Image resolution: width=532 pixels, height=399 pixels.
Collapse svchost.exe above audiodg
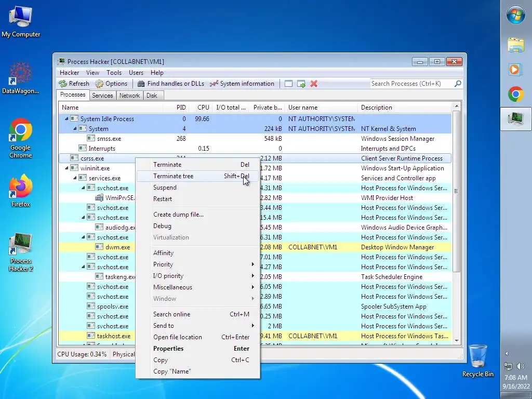pos(83,218)
